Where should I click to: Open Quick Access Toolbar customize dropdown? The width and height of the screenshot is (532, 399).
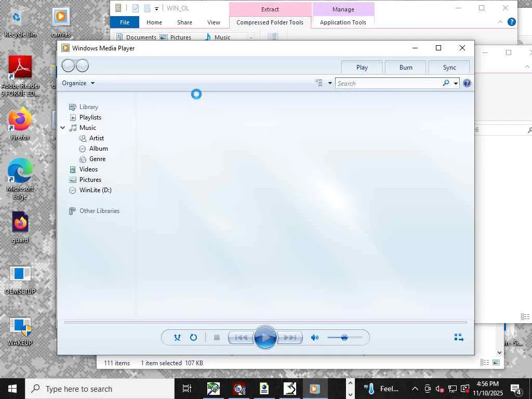pos(156,8)
